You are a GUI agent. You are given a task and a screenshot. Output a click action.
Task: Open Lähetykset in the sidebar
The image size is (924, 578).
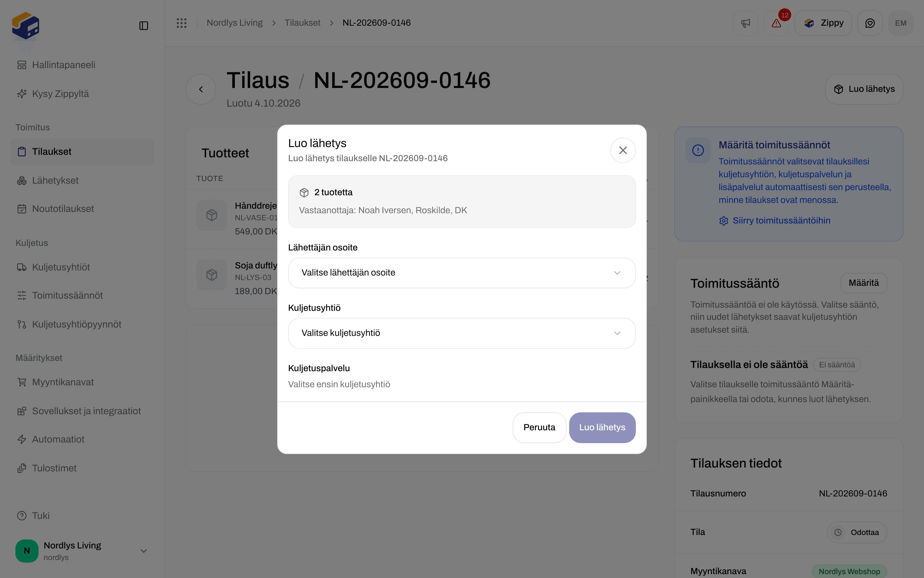(x=82, y=180)
